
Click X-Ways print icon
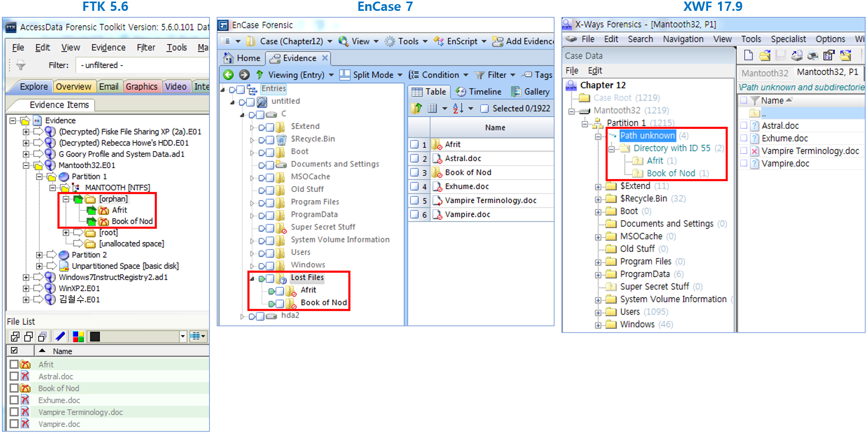(x=813, y=55)
